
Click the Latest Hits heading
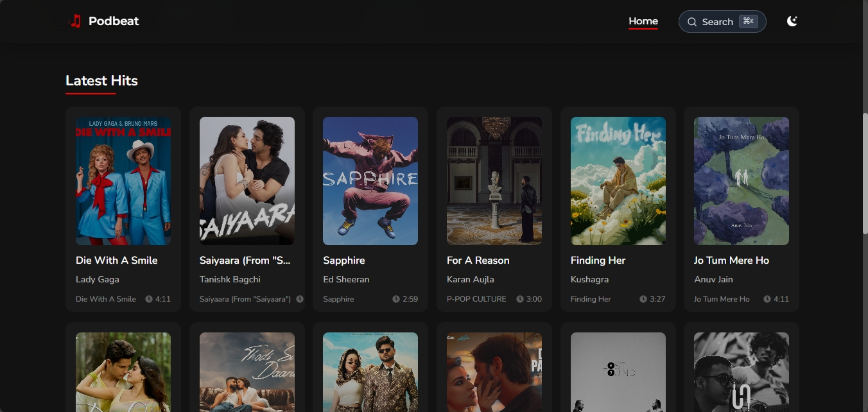click(101, 81)
